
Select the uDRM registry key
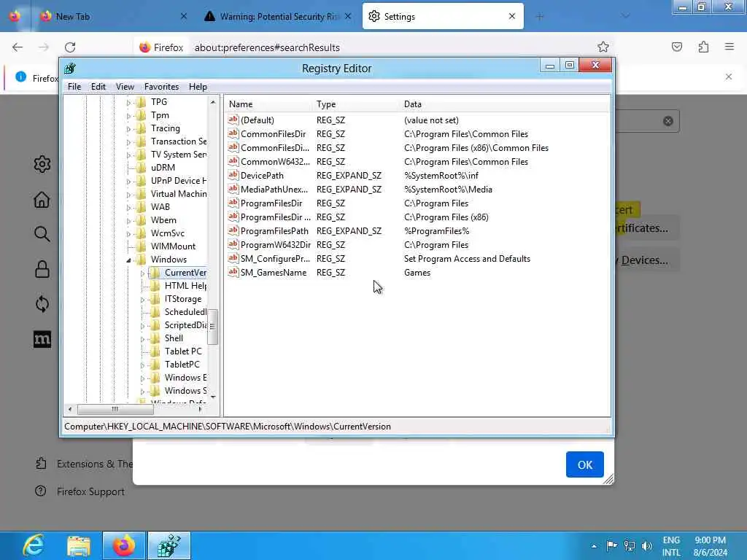click(163, 168)
